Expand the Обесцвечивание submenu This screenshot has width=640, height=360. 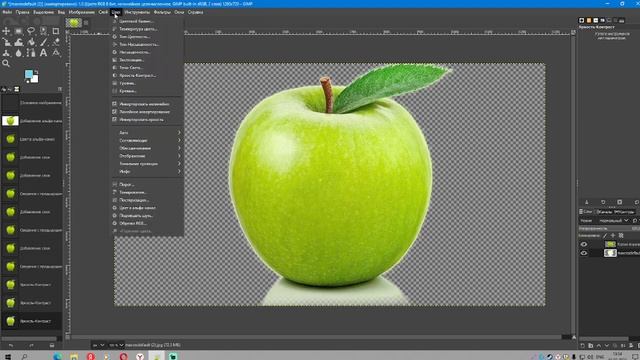[x=147, y=148]
